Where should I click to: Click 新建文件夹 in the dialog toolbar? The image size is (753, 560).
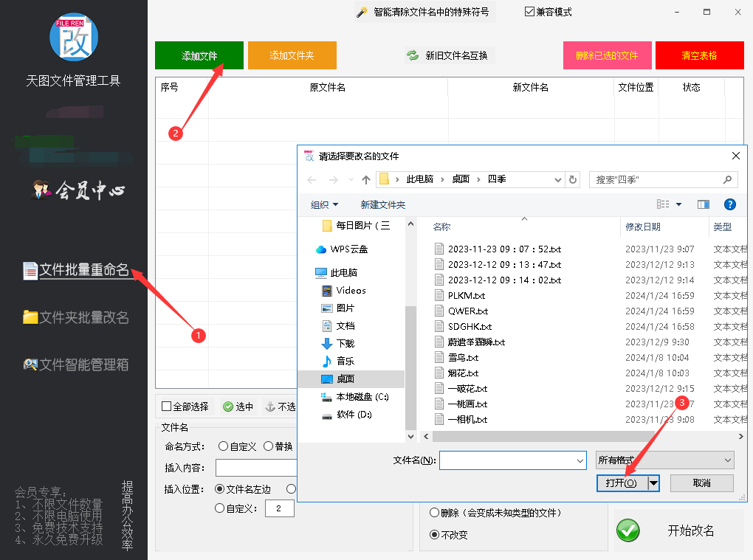[383, 204]
